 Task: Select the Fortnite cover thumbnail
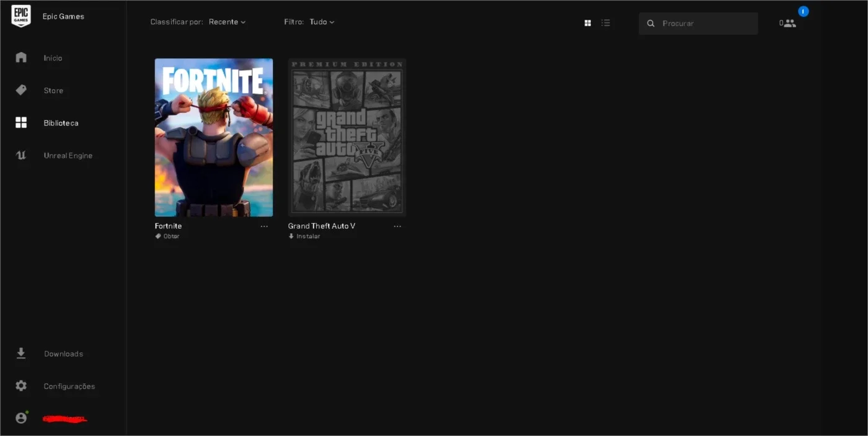tap(214, 137)
